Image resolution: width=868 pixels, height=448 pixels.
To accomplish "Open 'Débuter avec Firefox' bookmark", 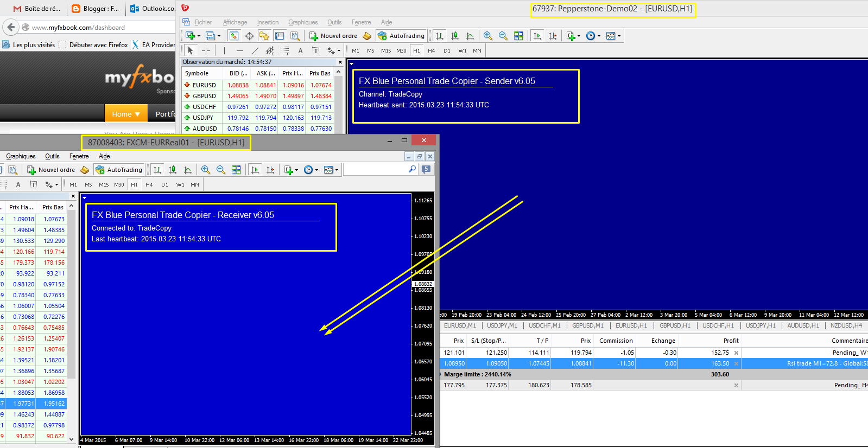I will pos(93,45).
